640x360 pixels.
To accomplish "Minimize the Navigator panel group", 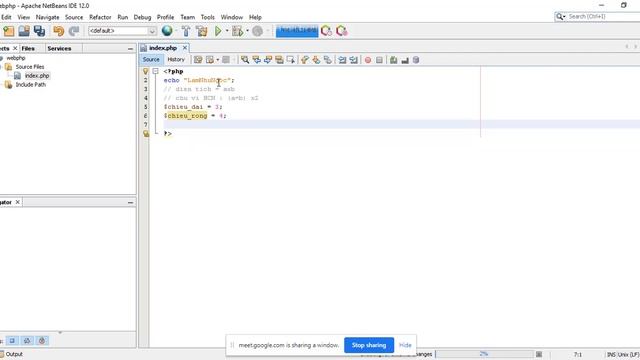I will (x=130, y=202).
